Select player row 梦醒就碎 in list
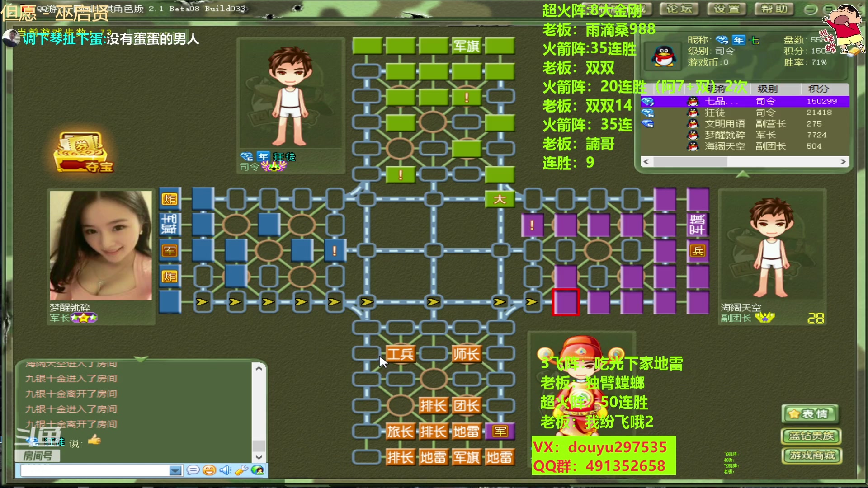Image resolution: width=868 pixels, height=488 pixels. [x=745, y=135]
